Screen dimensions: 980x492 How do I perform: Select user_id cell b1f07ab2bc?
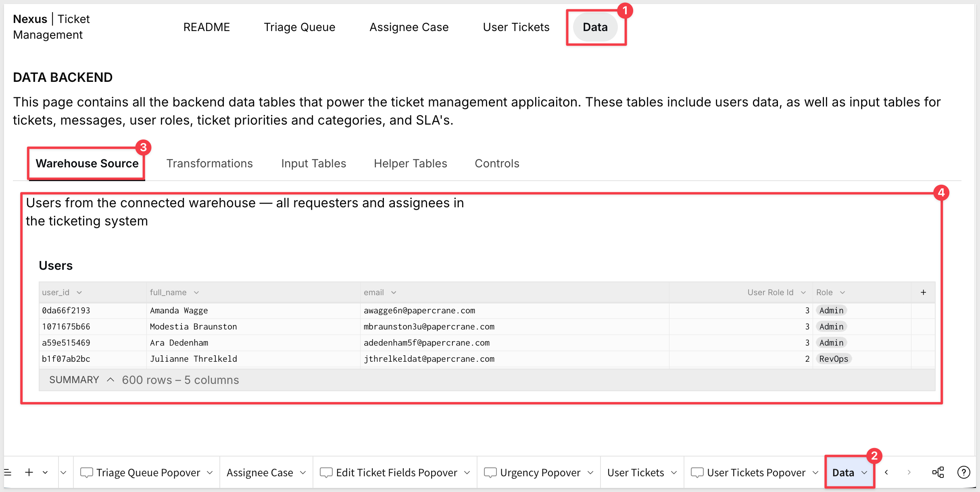93,359
